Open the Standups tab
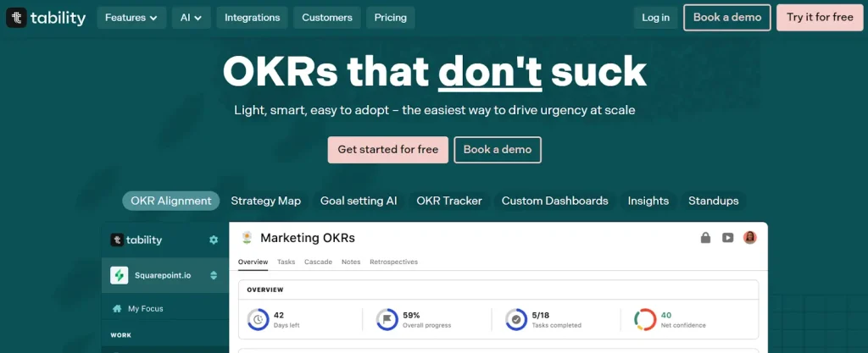 (714, 201)
